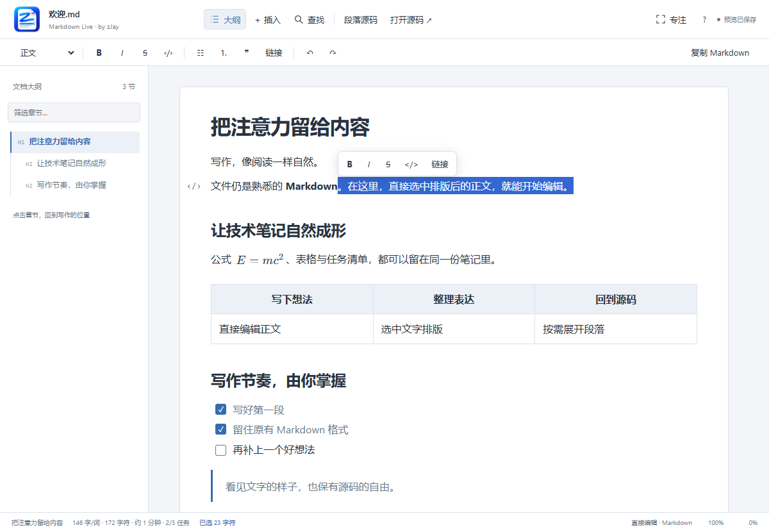
Task: Focus the 筛选章节 filter field
Action: (74, 112)
